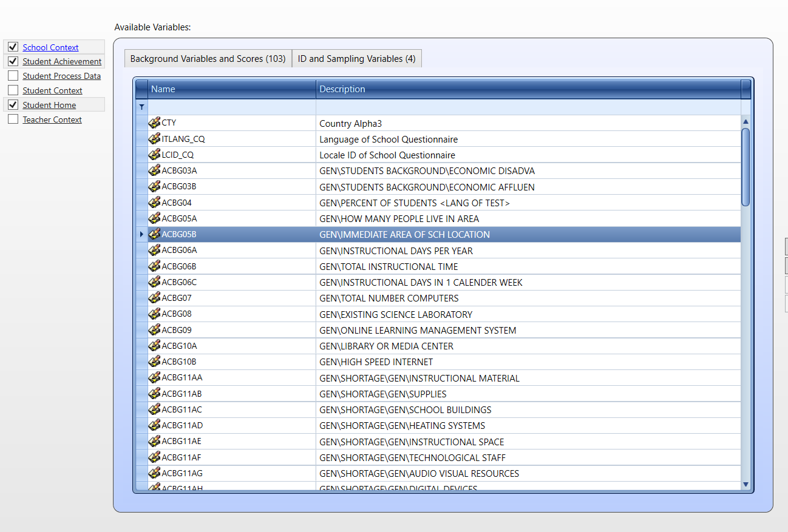Click the icon for ACBG06B row
The image size is (788, 532).
tap(154, 266)
